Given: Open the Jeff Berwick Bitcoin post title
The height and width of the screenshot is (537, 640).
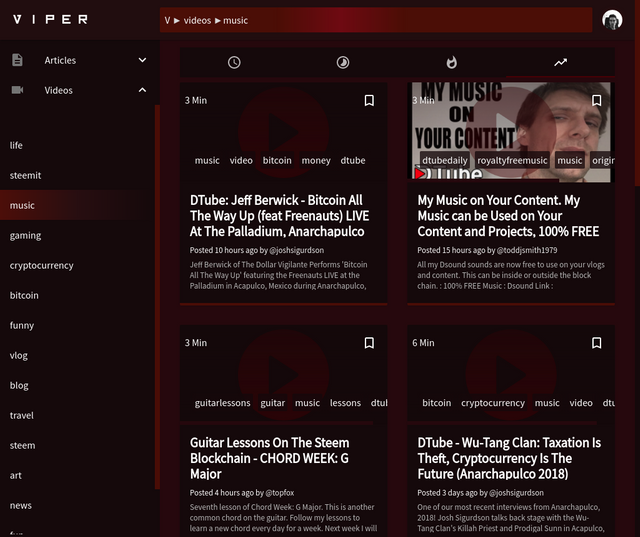Looking at the screenshot, I should tap(279, 216).
